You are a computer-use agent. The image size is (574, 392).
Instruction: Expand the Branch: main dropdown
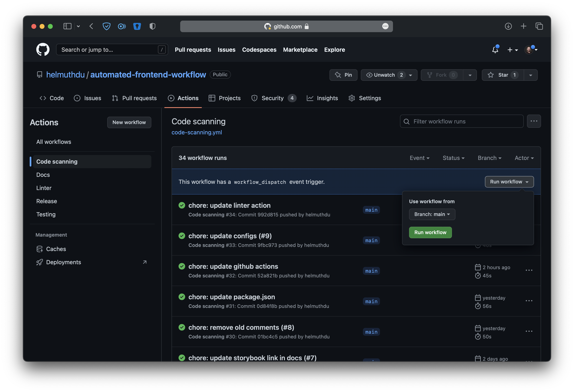(x=432, y=214)
